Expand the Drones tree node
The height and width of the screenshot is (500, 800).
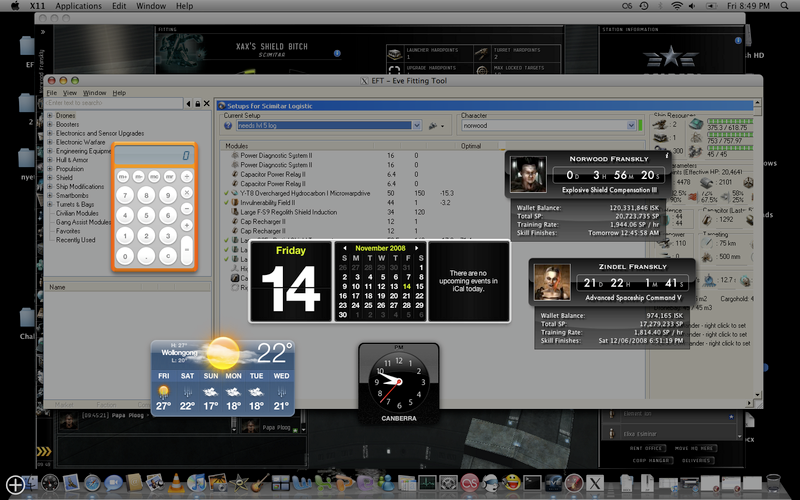pyautogui.click(x=49, y=116)
